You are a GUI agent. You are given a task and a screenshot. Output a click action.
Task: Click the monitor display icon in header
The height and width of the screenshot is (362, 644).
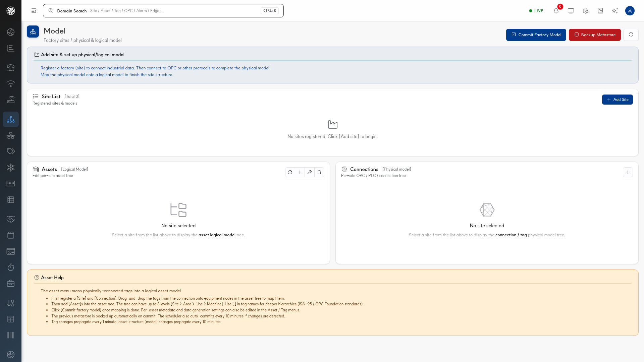pyautogui.click(x=571, y=11)
